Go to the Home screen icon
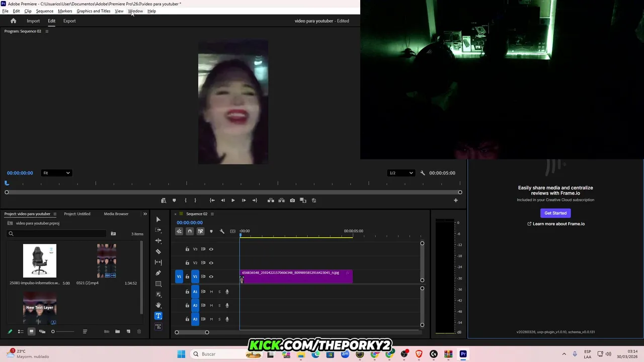Image resolution: width=644 pixels, height=362 pixels. [x=14, y=21]
